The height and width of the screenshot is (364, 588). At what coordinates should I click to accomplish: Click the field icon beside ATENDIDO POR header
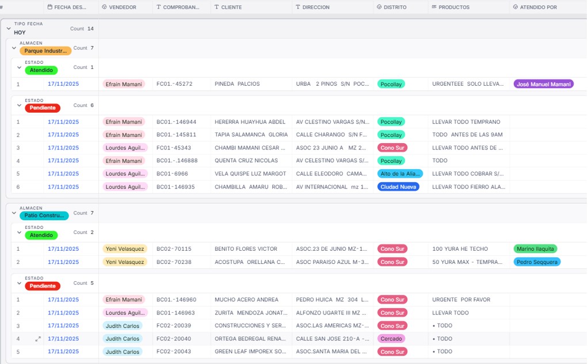(514, 7)
